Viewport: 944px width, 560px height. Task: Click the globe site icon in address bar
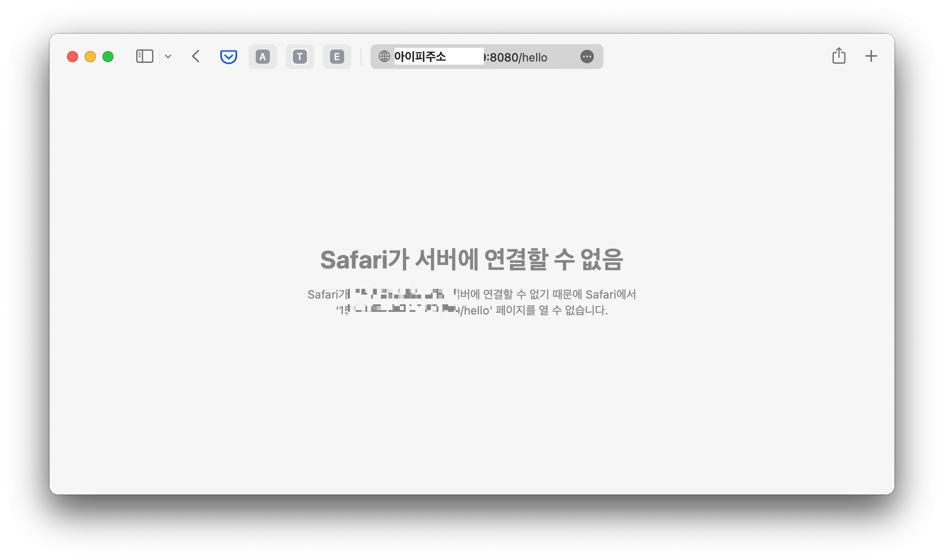[384, 57]
